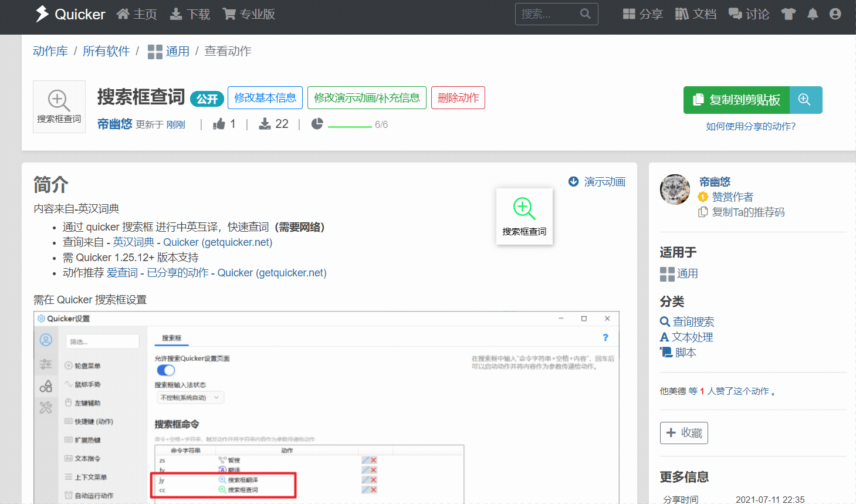Open the 所有软件 breadcrumb link
This screenshot has height=504, width=856.
click(x=106, y=51)
